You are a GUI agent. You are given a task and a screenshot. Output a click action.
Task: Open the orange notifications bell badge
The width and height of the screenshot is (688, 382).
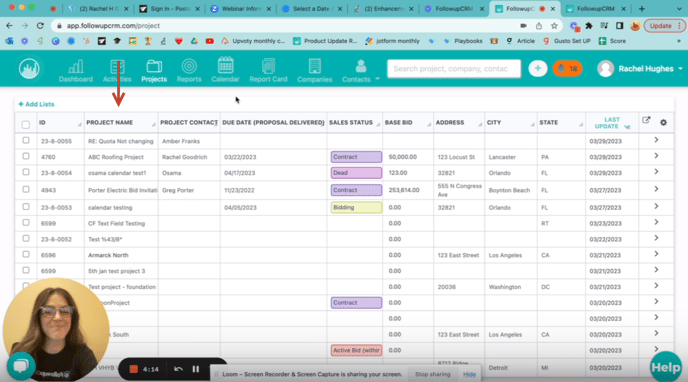[567, 68]
